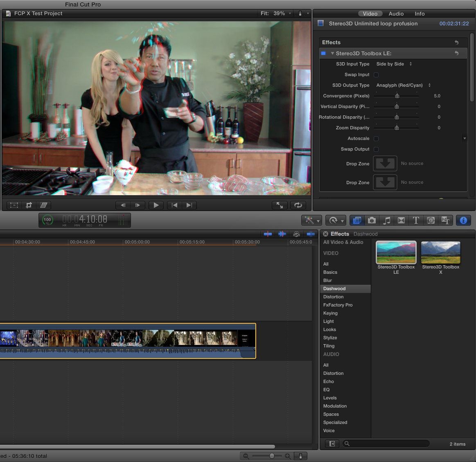The height and width of the screenshot is (462, 476).
Task: Select the Distortion video effects category
Action: click(x=333, y=297)
